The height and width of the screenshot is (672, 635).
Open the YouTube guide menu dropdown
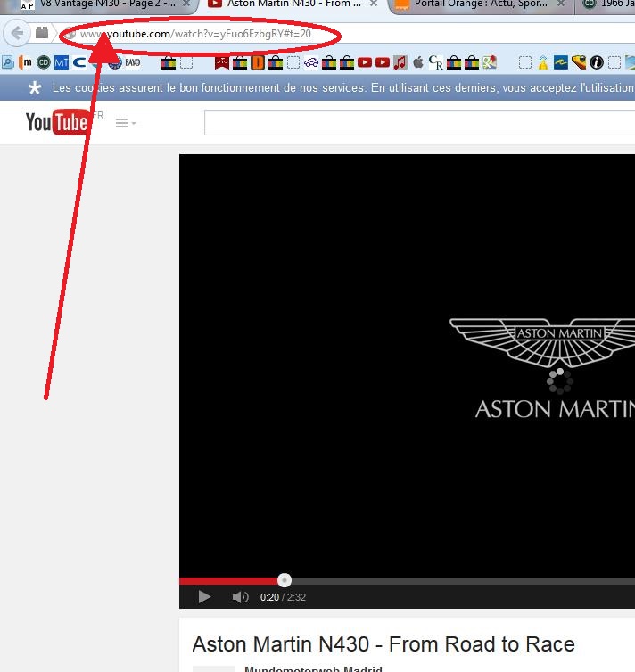(x=125, y=123)
